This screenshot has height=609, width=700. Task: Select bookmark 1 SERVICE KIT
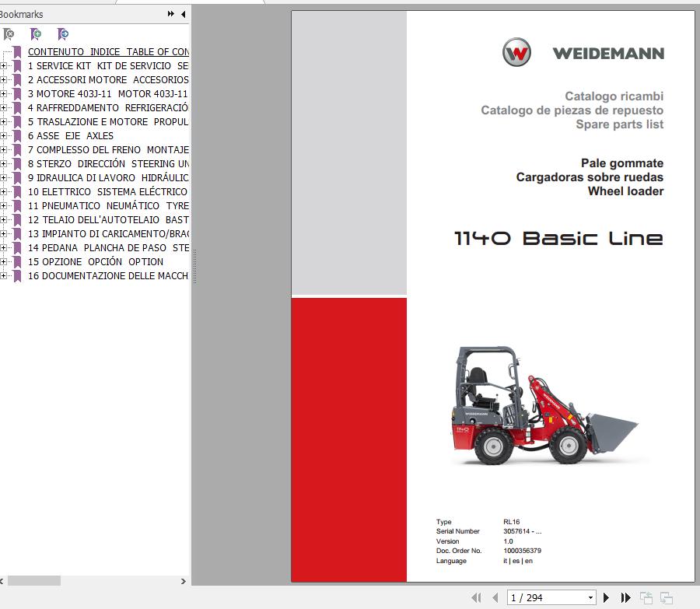(x=108, y=65)
